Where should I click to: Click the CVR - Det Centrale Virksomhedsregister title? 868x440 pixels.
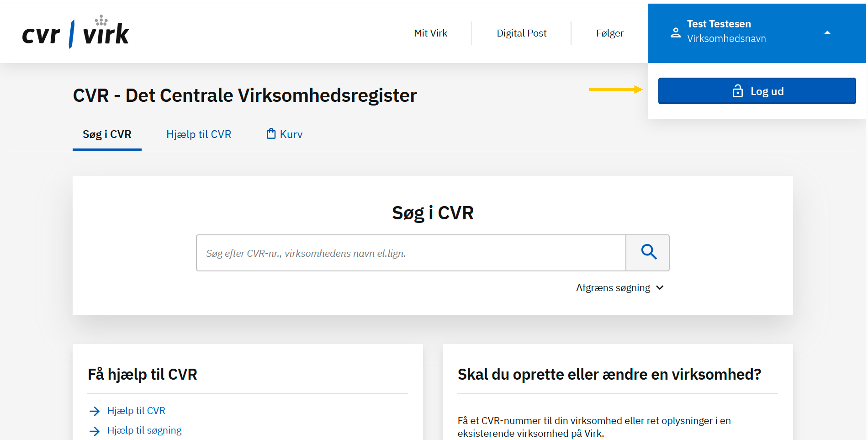245,95
